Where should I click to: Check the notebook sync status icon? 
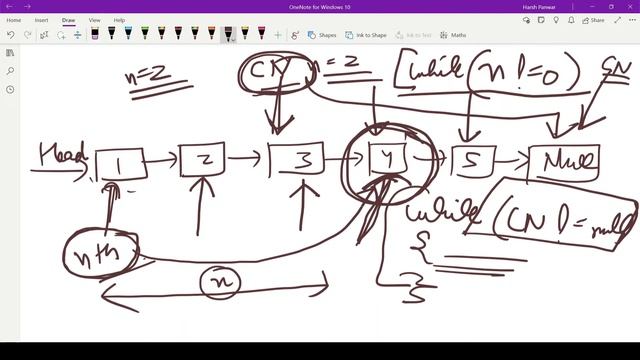click(x=527, y=20)
